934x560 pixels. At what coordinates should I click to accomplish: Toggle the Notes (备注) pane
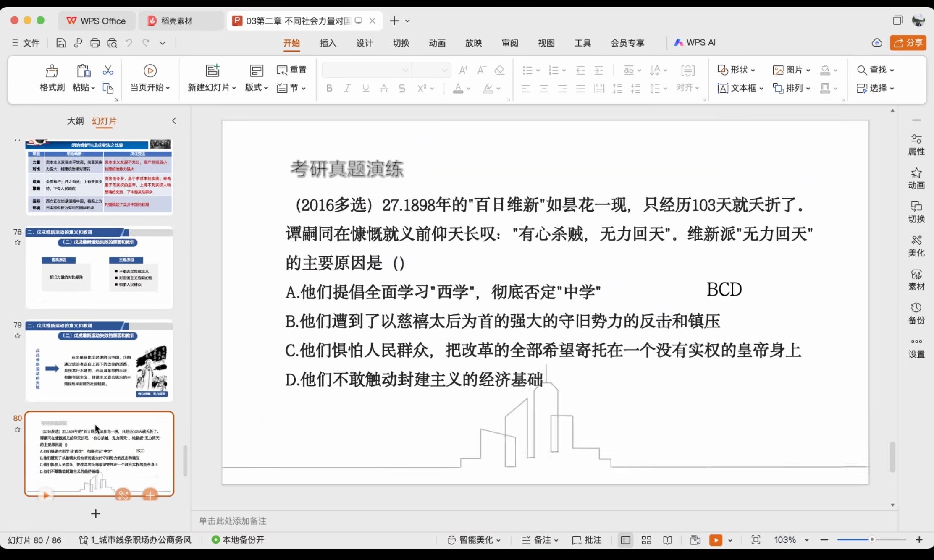coord(540,540)
